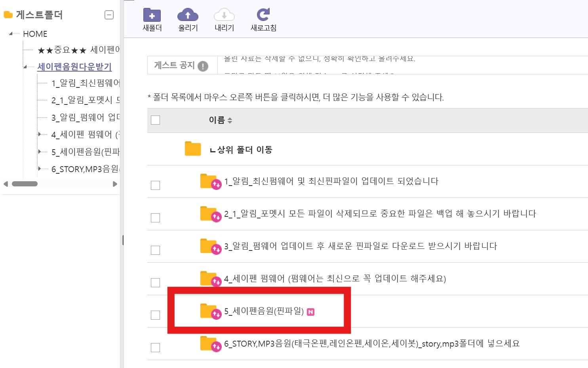Collapse the 게스트폴더 panel via the minus box

click(108, 14)
